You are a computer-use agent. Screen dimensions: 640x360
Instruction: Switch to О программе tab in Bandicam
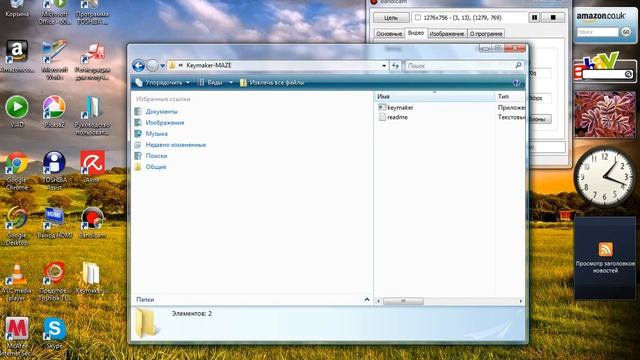pos(486,33)
